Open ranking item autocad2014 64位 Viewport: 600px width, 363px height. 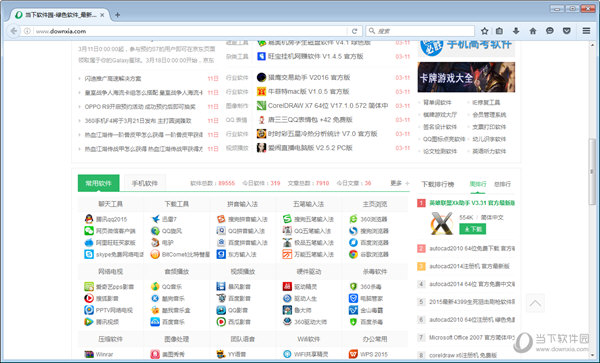[x=472, y=284]
